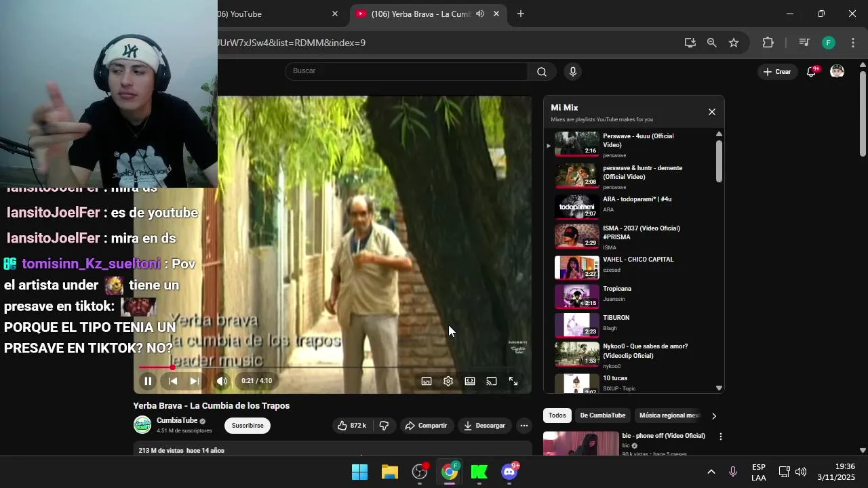Click the search magnifier button
The height and width of the screenshot is (488, 868).
(x=542, y=71)
